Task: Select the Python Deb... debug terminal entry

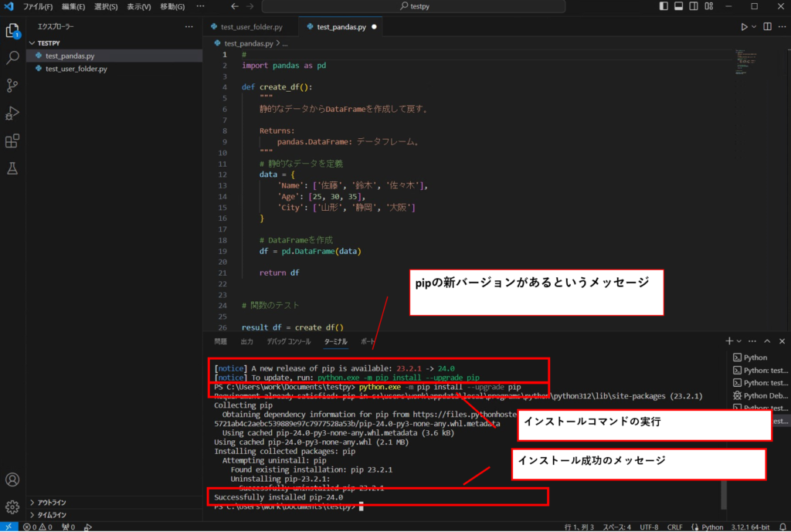Action: click(760, 396)
